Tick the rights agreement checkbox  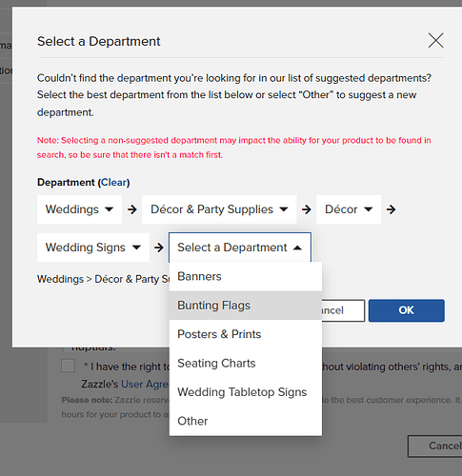point(68,366)
